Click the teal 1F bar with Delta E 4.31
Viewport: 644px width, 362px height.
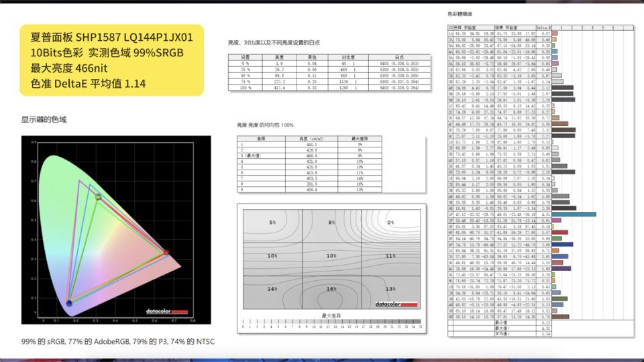(x=574, y=215)
